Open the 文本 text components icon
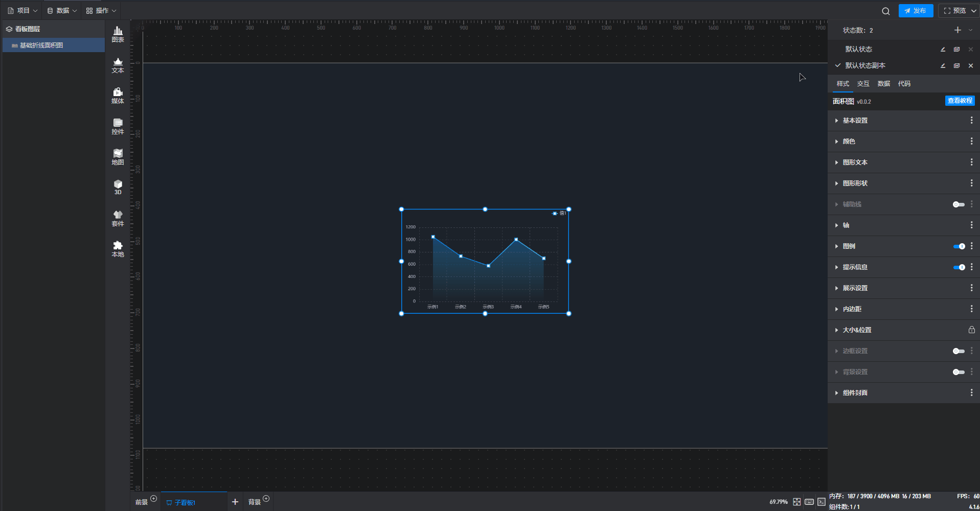This screenshot has height=511, width=980. 118,65
